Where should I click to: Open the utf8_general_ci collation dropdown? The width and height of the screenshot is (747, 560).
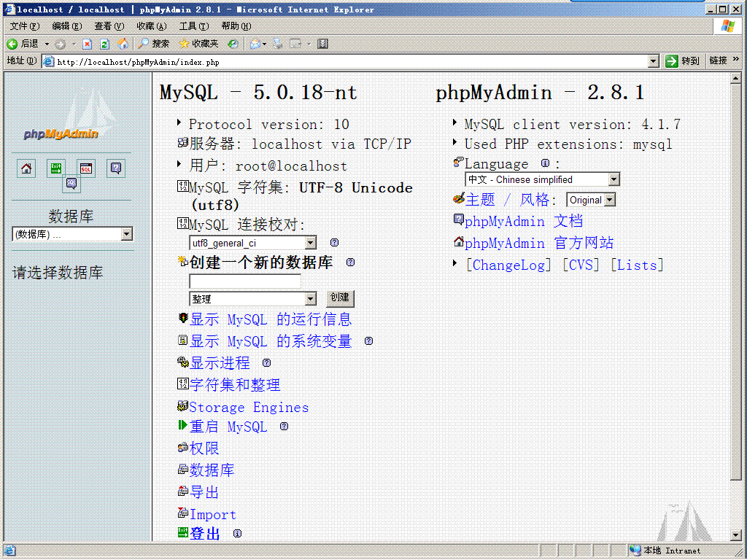[x=252, y=242]
